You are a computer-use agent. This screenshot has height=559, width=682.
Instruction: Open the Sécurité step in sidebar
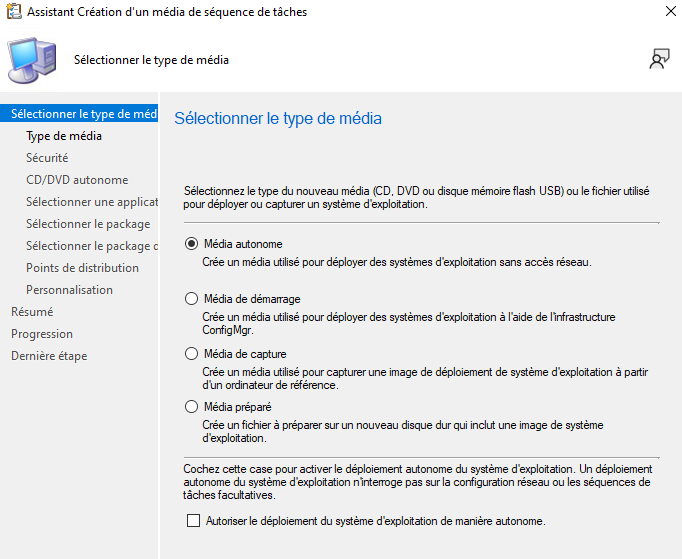tap(47, 158)
